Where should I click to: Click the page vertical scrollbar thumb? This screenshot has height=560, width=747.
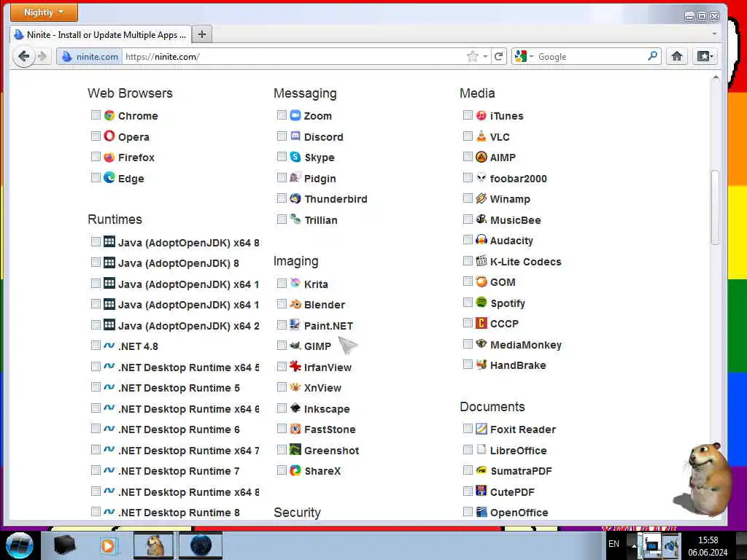coord(715,207)
